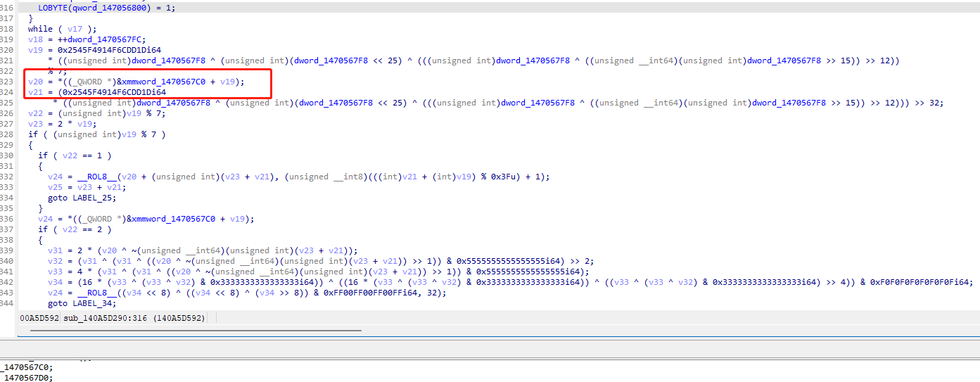Click v23 in the 'v23 = 2 * v19' line
This screenshot has height=382, width=980.
click(35, 124)
